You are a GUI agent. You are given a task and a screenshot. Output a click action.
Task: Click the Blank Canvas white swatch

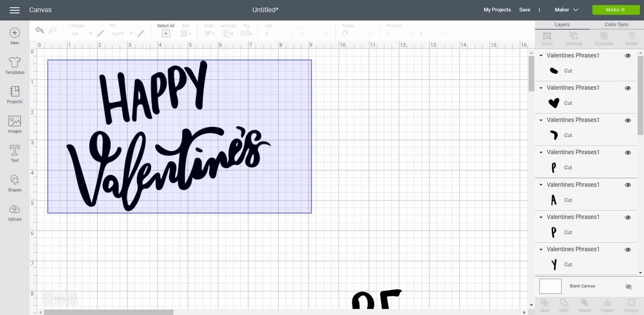pyautogui.click(x=550, y=286)
